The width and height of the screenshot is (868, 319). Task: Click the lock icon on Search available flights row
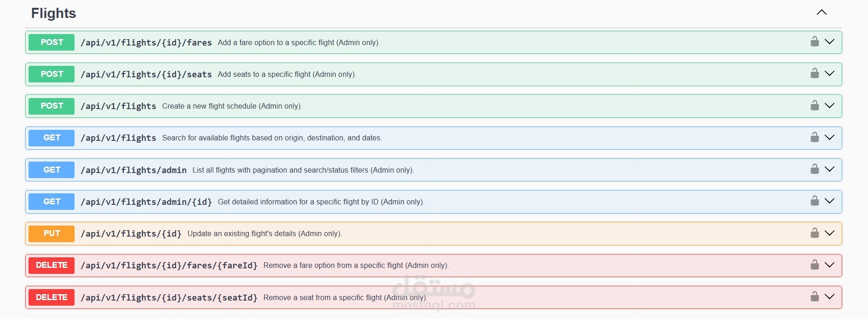(x=815, y=137)
